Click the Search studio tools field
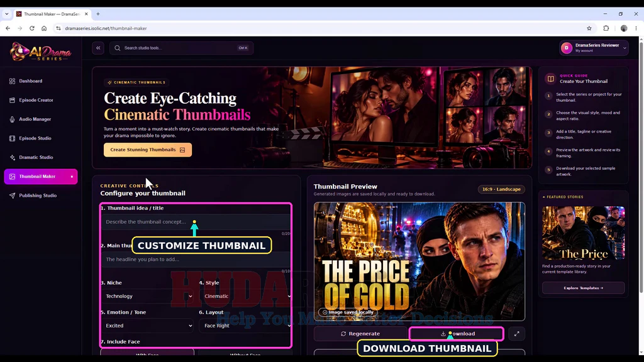644x362 pixels. click(x=181, y=48)
